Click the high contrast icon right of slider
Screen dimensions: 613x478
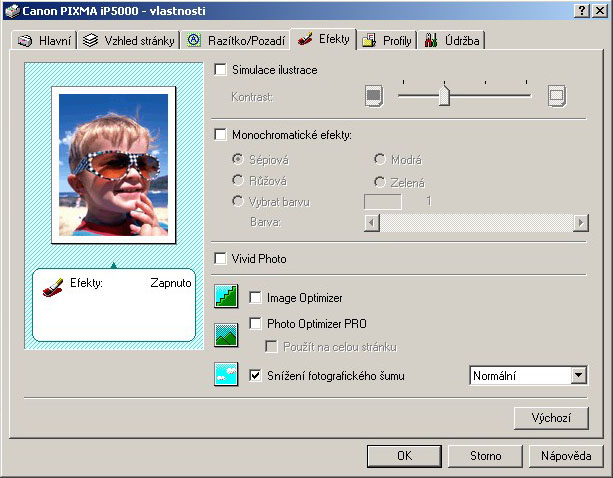(x=556, y=96)
